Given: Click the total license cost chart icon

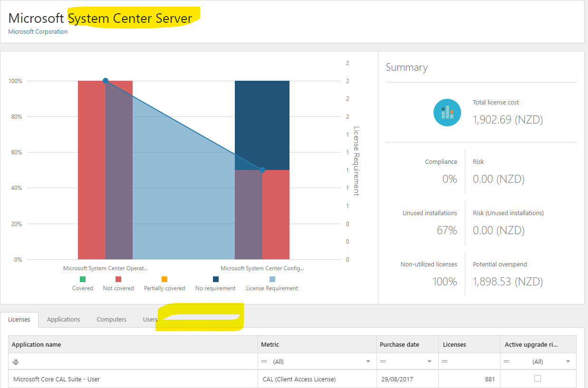Looking at the screenshot, I should click(x=447, y=113).
